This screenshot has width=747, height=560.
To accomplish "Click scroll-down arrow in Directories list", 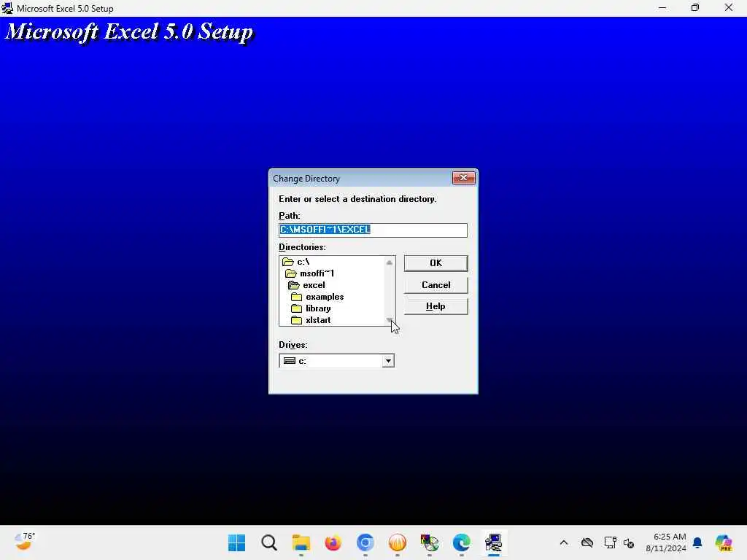I will pos(390,320).
